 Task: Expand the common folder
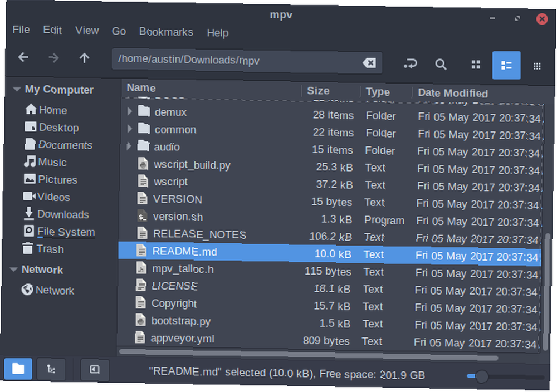point(129,129)
